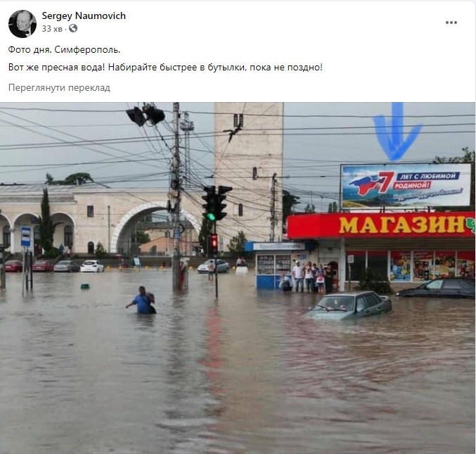This screenshot has height=454, width=476.
Task: Click the green traffic light in photo
Action: click(x=211, y=216)
